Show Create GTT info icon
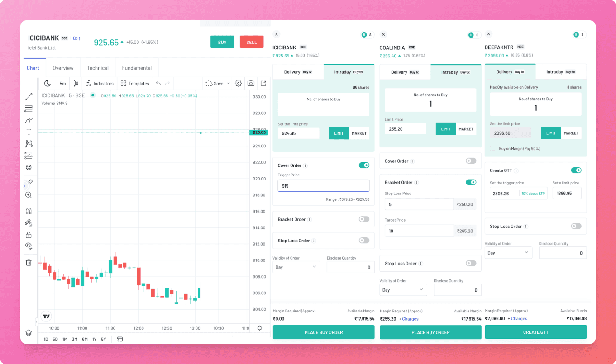Viewport: 616px width, 364px height. (516, 171)
